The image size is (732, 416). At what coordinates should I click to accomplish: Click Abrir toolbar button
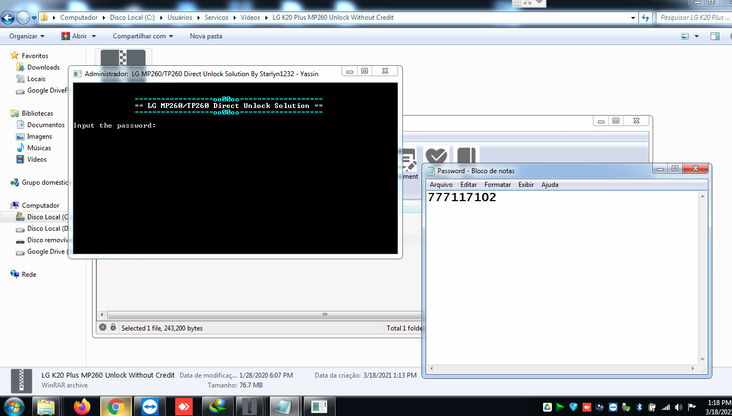click(x=74, y=36)
